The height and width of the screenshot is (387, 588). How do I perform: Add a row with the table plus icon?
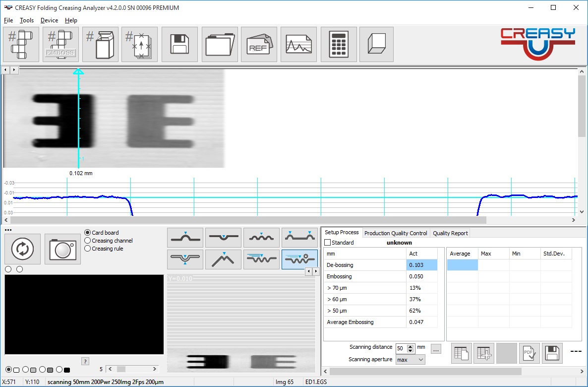click(x=484, y=353)
